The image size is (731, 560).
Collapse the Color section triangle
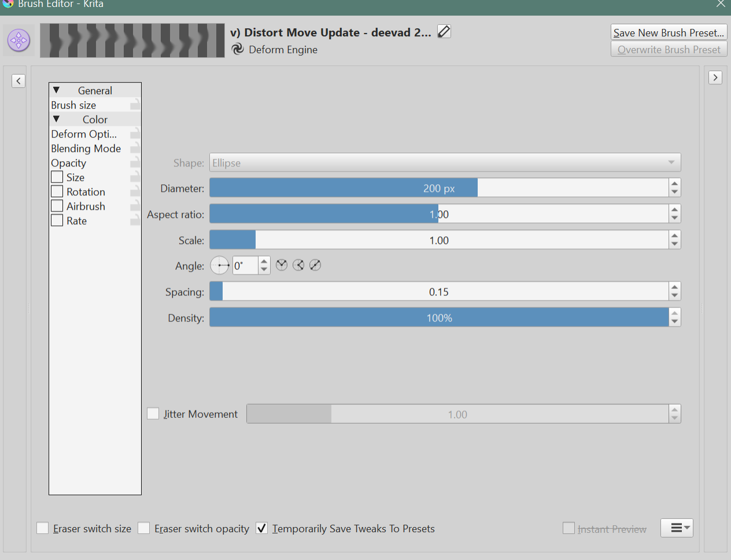[x=57, y=119]
